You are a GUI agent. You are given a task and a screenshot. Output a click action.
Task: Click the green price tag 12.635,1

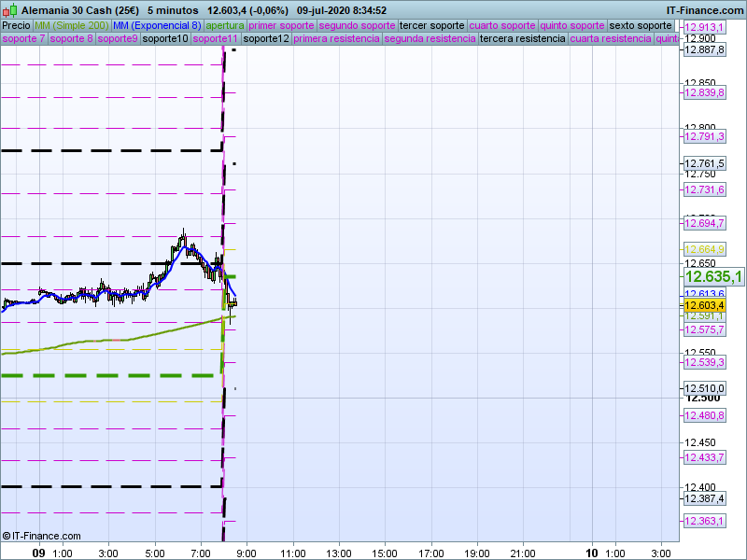click(713, 276)
